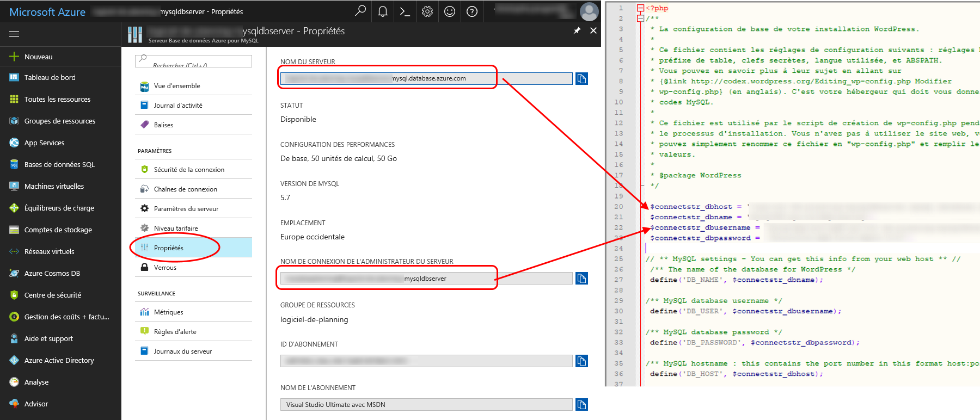Launch Cloud Shell from top bar
The image size is (980, 420).
point(405,11)
